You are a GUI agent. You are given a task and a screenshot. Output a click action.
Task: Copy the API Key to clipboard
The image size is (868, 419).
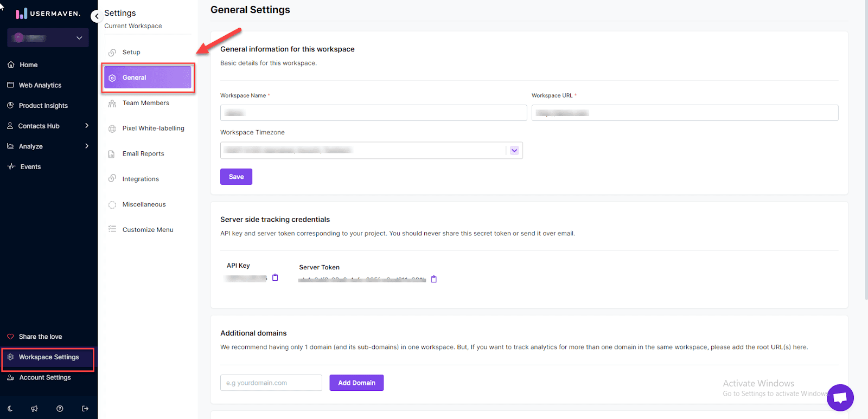pyautogui.click(x=275, y=278)
